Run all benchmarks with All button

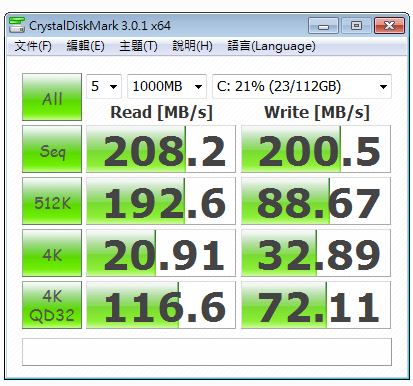[52, 97]
